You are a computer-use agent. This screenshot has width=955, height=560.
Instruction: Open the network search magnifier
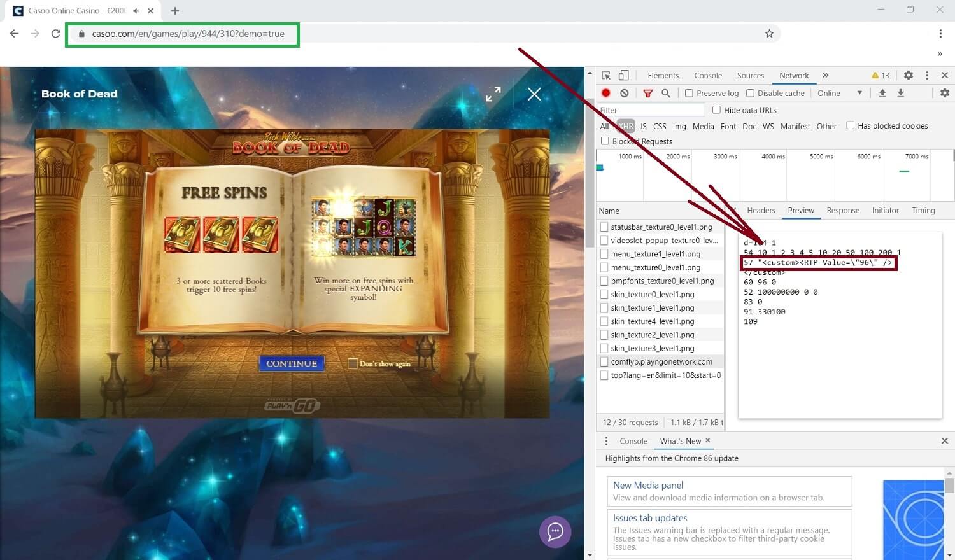coord(666,93)
